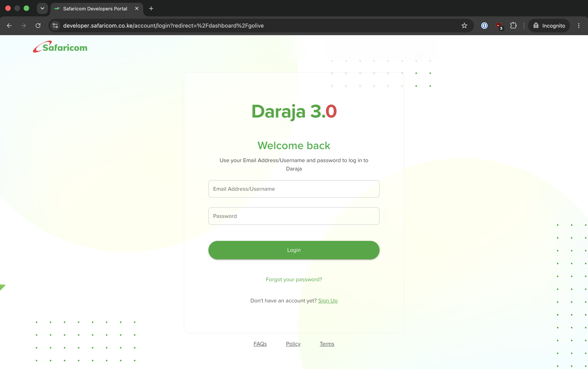This screenshot has width=588, height=369.
Task: Close the Safaricom Developers Portal tab
Action: (x=137, y=9)
